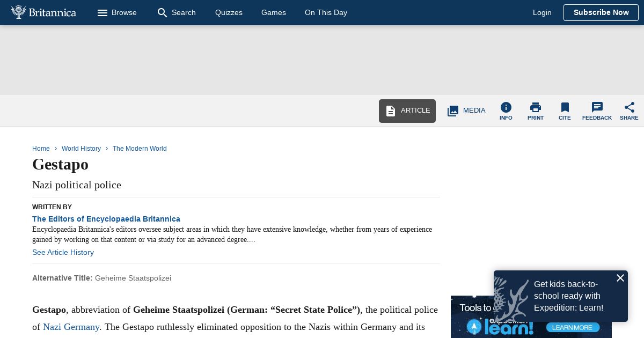Image resolution: width=644 pixels, height=338 pixels.
Task: Click the LEARN MORE ad button
Action: (573, 328)
